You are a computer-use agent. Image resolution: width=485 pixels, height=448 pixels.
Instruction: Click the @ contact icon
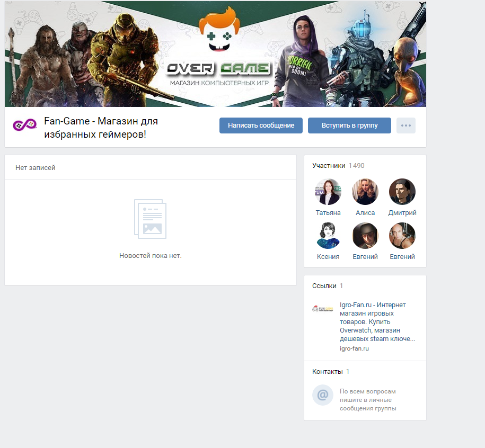[323, 395]
